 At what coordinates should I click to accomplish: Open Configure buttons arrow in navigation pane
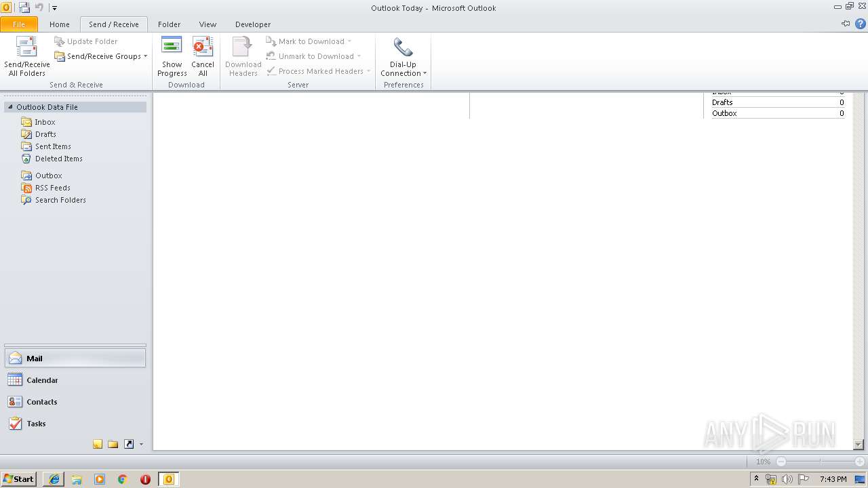tap(141, 445)
